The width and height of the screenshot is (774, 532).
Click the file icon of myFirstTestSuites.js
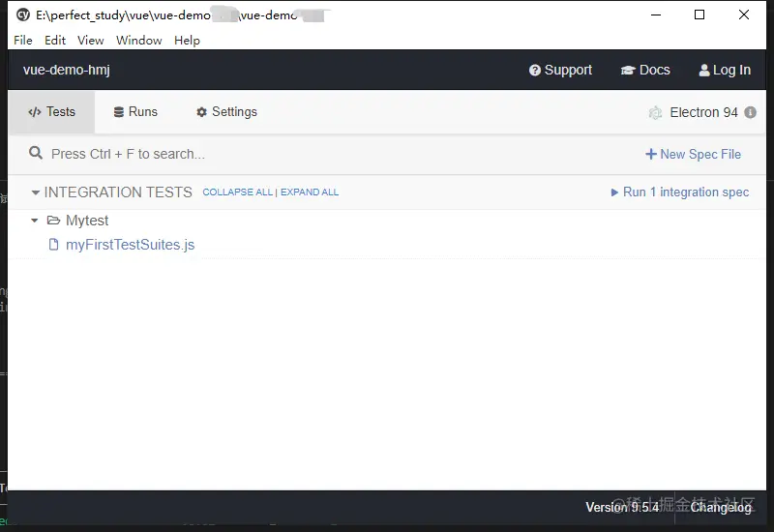[54, 245]
